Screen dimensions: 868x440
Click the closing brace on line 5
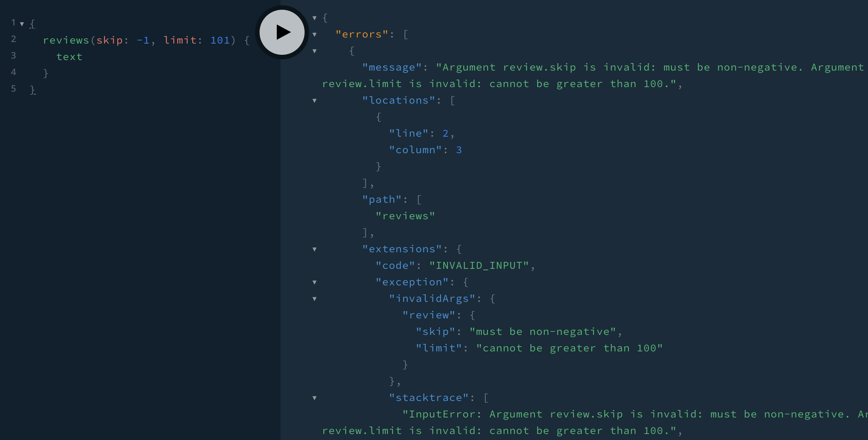(x=33, y=90)
